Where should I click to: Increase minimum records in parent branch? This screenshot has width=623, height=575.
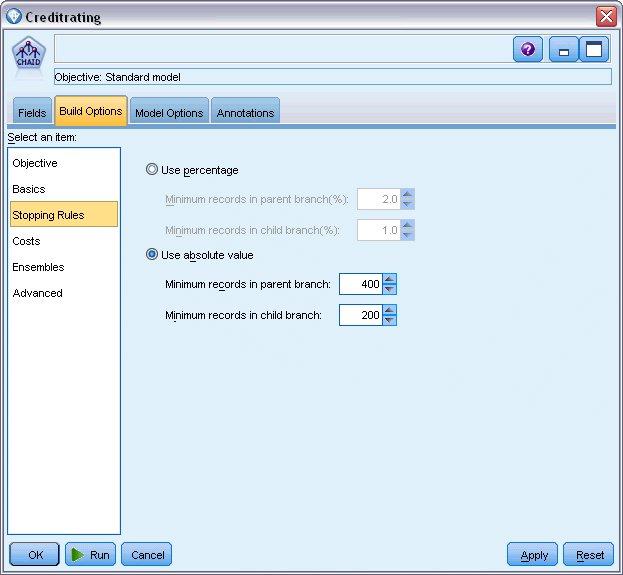(x=389, y=279)
